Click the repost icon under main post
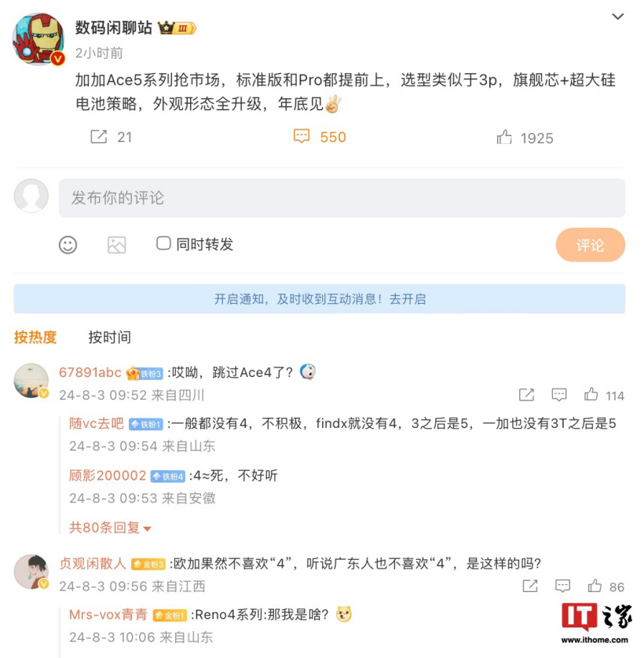Viewport: 644px width, 658px height. point(99,137)
